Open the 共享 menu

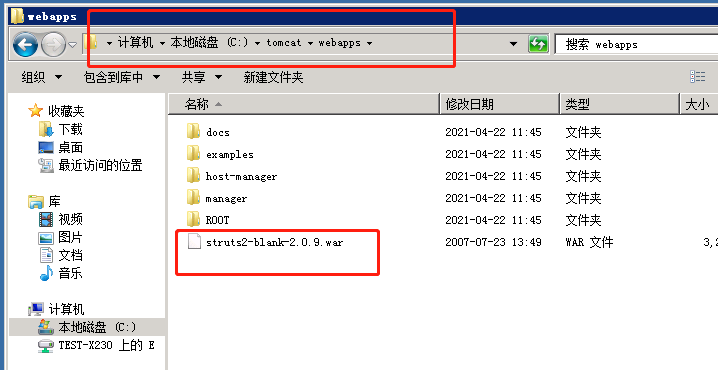pyautogui.click(x=201, y=77)
